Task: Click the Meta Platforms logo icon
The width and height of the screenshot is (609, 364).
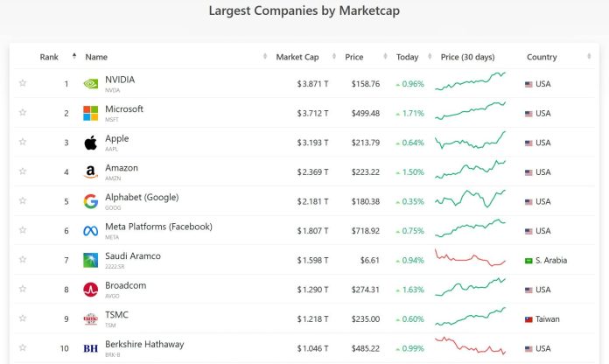Action: coord(90,231)
